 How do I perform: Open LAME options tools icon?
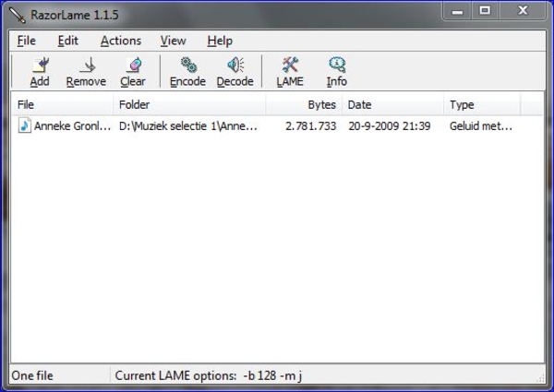[x=291, y=65]
